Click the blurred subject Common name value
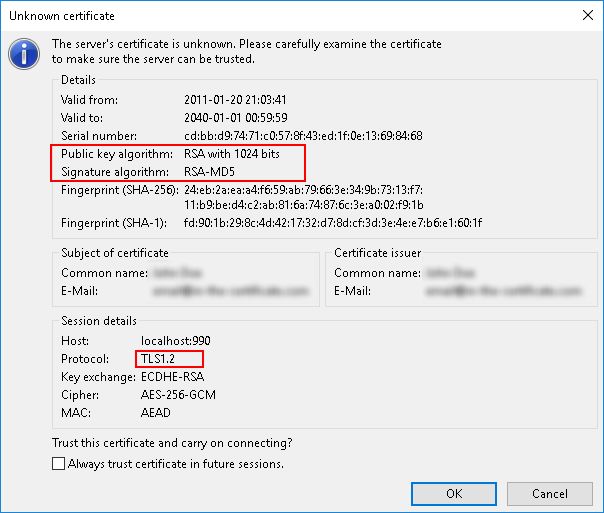 point(178,273)
